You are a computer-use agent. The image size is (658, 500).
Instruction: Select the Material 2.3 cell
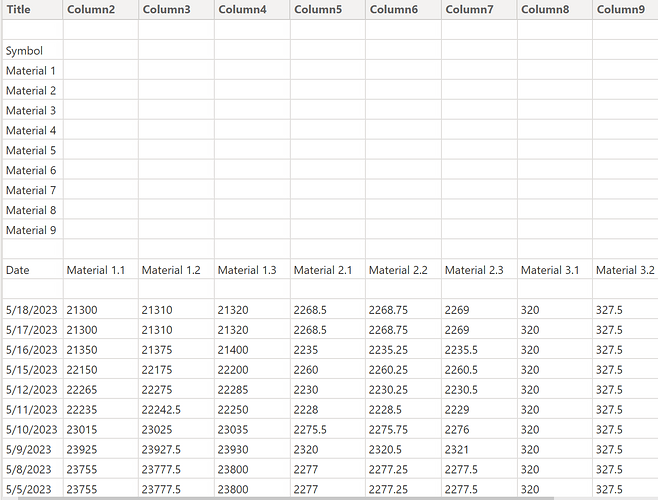[x=479, y=270]
